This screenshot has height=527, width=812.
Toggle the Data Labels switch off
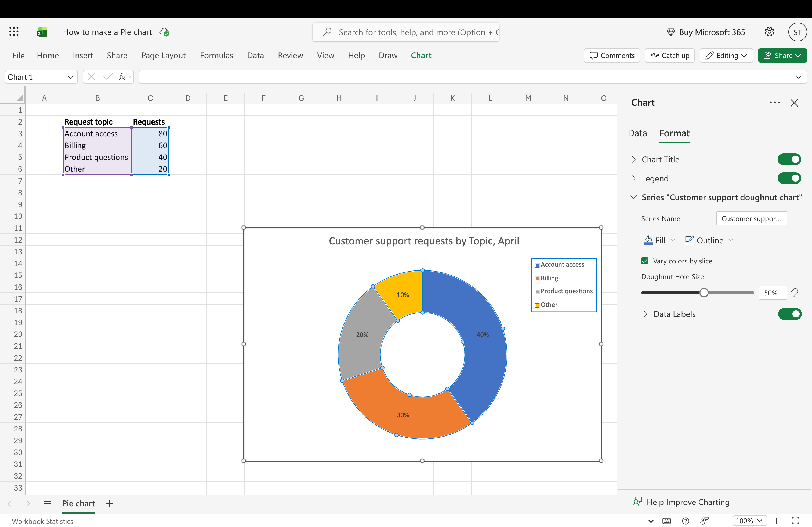point(789,314)
